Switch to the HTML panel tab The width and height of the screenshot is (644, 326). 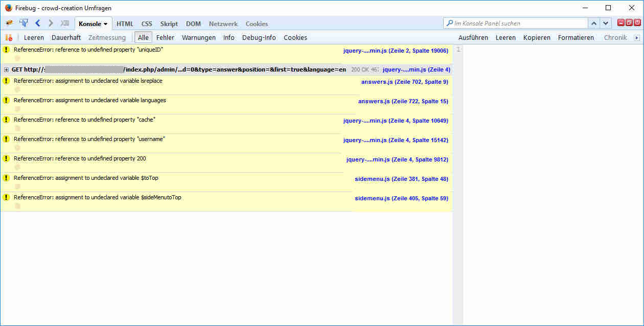[x=125, y=24]
